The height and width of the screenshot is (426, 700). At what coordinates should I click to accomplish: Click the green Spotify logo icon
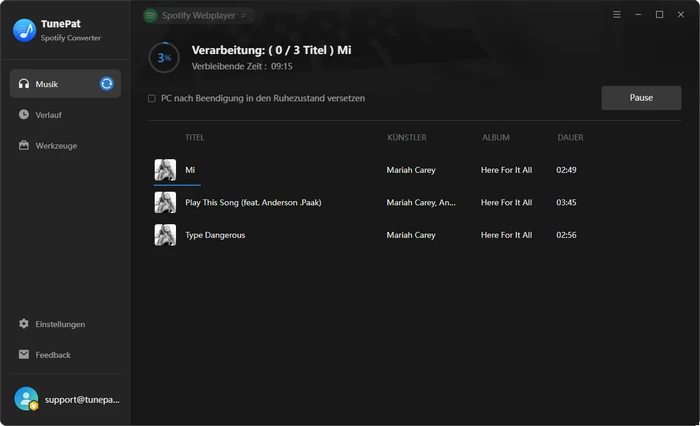click(150, 16)
